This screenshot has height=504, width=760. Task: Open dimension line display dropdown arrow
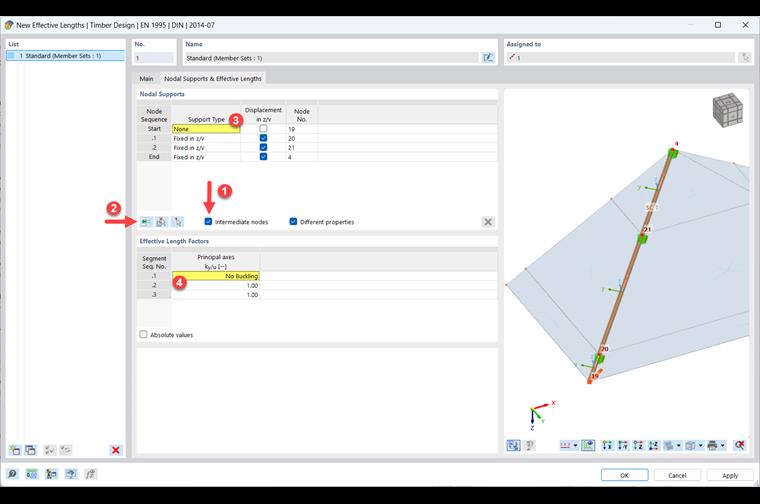[x=575, y=445]
